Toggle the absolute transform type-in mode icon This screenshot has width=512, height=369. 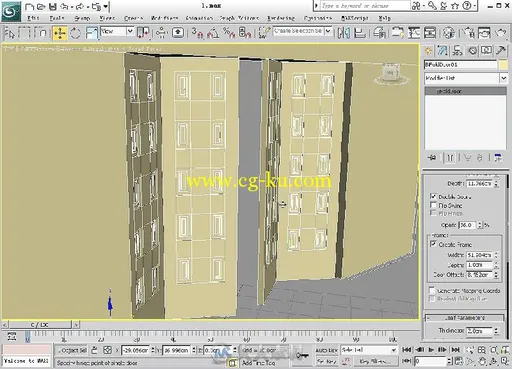(x=107, y=350)
